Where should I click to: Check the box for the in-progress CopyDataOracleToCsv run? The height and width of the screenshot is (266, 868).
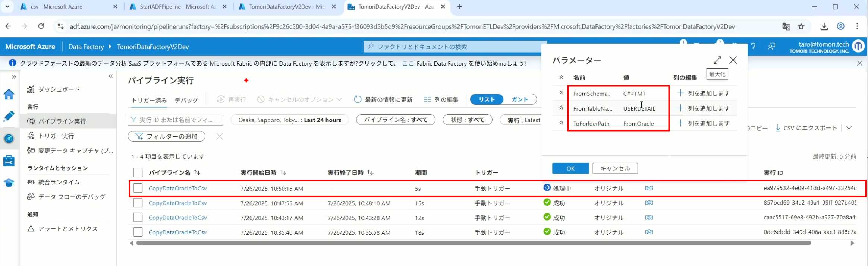tap(138, 188)
